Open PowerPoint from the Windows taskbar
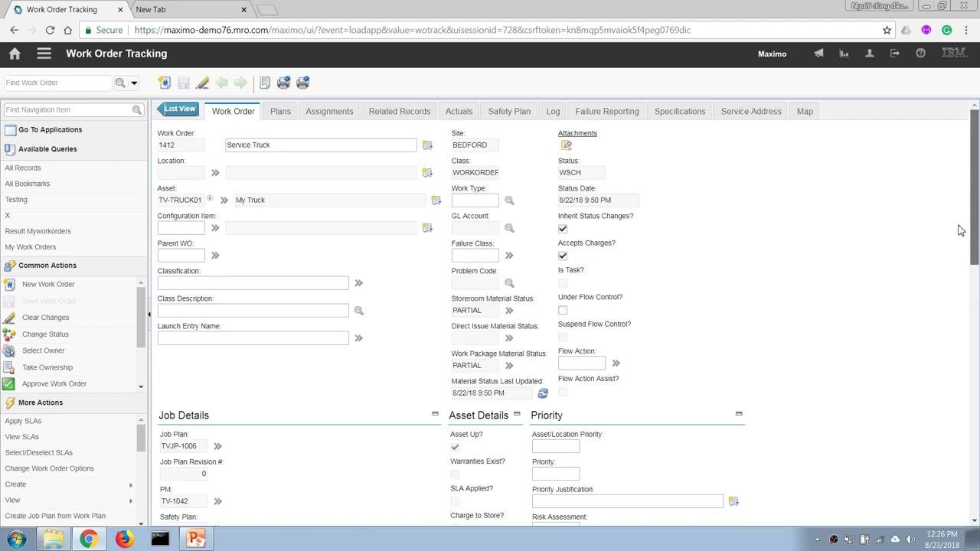Image resolution: width=980 pixels, height=551 pixels. tap(197, 539)
